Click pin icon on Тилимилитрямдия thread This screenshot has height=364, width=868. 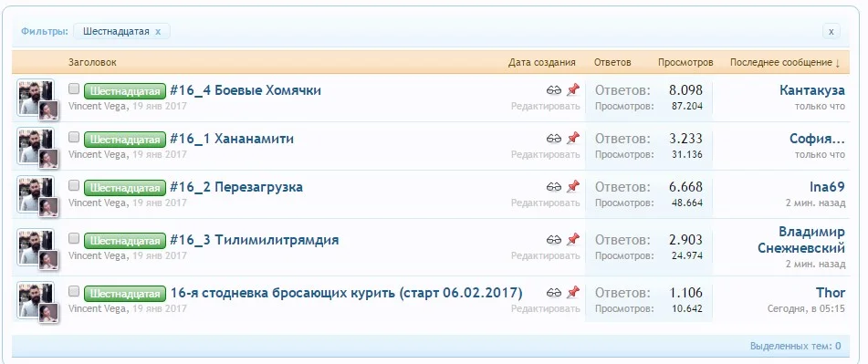[x=572, y=240]
